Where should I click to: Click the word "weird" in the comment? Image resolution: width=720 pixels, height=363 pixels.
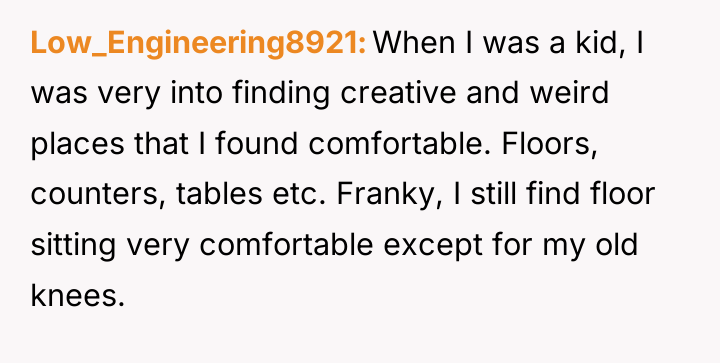click(x=569, y=93)
